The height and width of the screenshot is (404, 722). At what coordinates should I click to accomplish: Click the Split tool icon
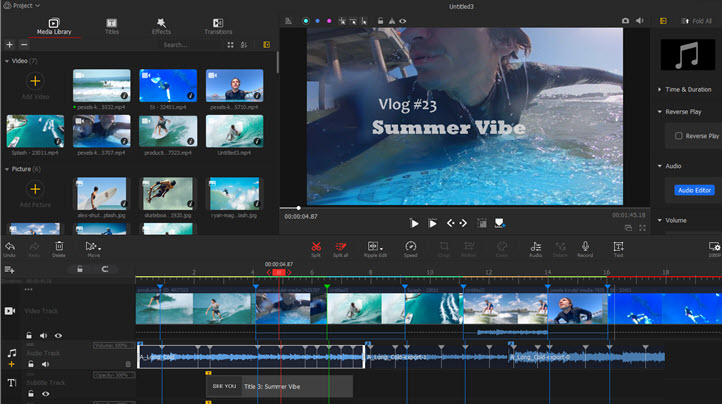[316, 246]
